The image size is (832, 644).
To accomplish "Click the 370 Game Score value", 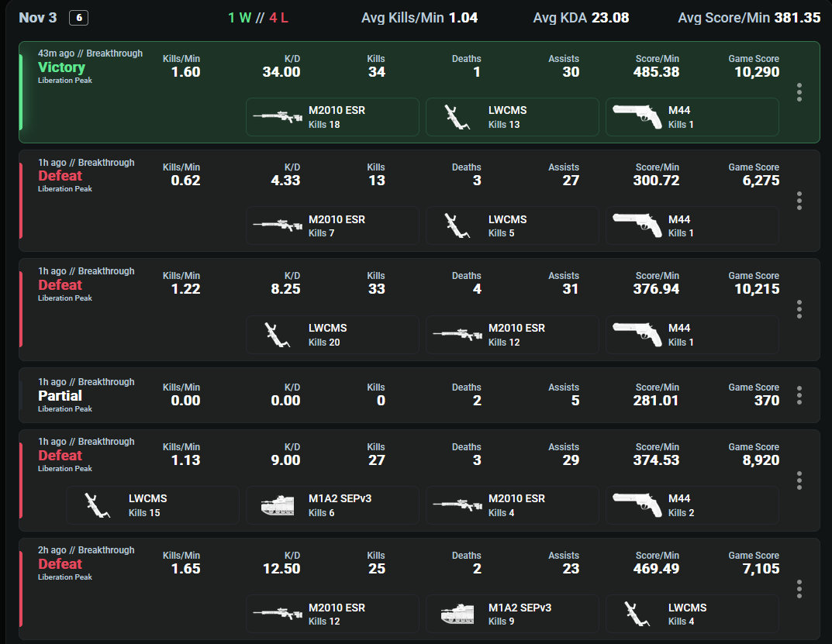I will (x=767, y=401).
